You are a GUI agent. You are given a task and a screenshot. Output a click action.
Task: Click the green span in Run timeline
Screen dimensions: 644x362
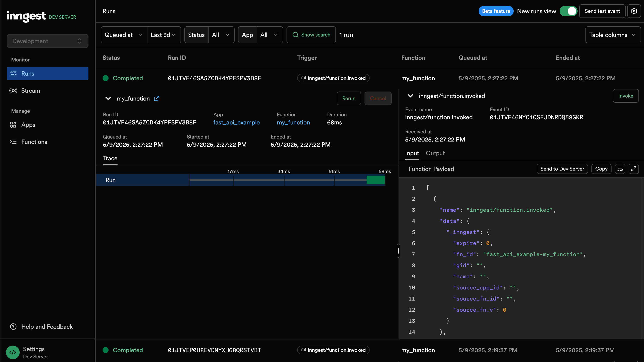pos(375,180)
